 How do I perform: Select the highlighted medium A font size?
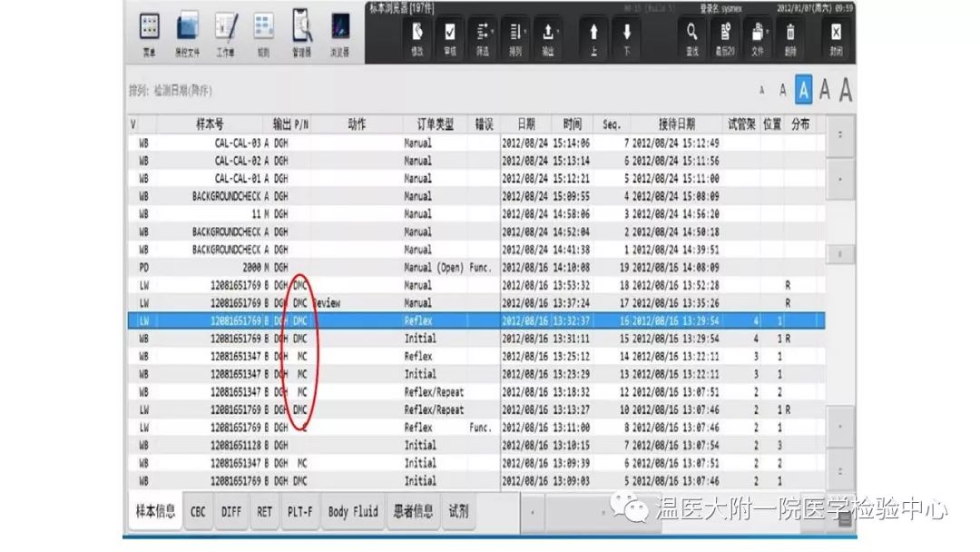[804, 90]
